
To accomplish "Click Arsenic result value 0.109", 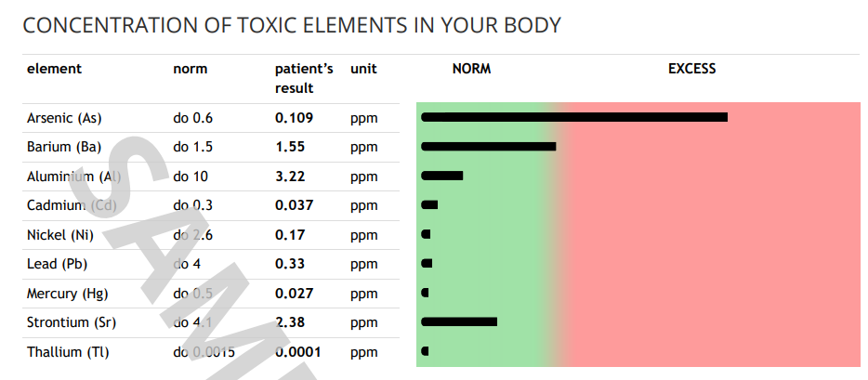I will pyautogui.click(x=294, y=118).
